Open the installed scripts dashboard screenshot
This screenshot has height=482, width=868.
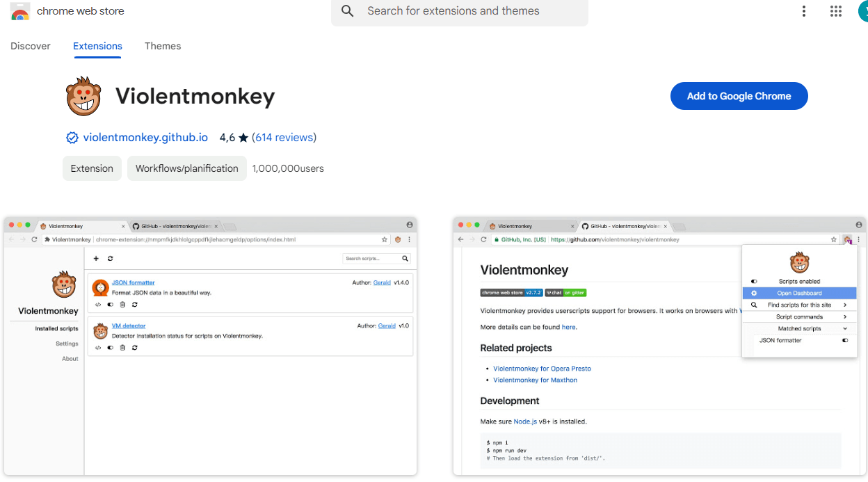(x=210, y=346)
